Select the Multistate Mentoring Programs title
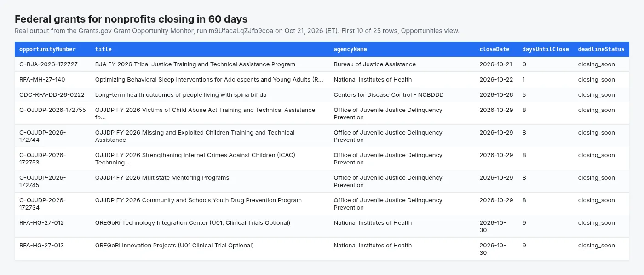The image size is (644, 275). pyautogui.click(x=162, y=178)
